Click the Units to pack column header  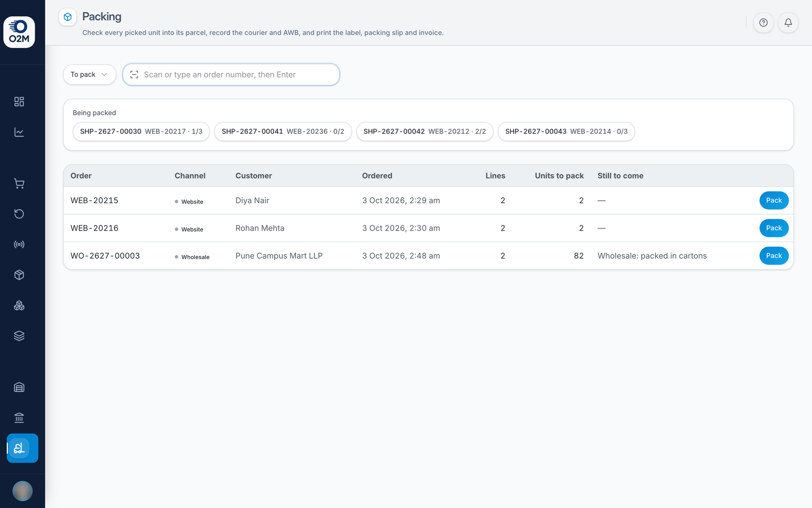[x=559, y=176]
